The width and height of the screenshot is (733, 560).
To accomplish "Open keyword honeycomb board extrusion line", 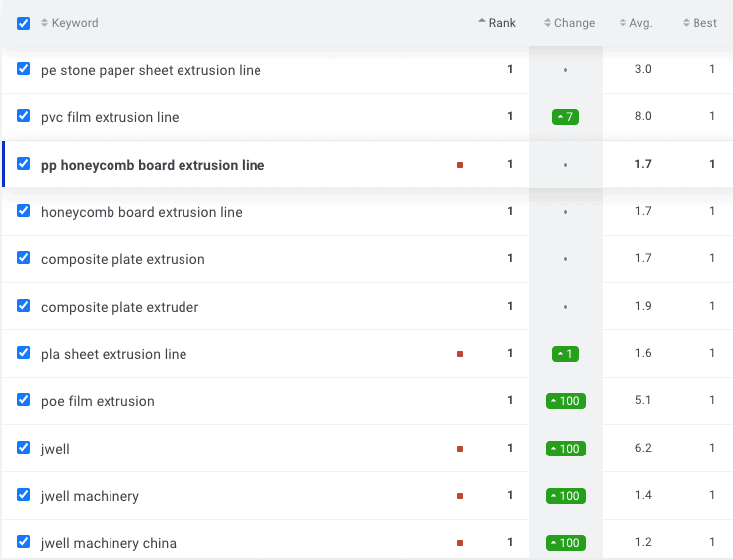I will point(141,212).
